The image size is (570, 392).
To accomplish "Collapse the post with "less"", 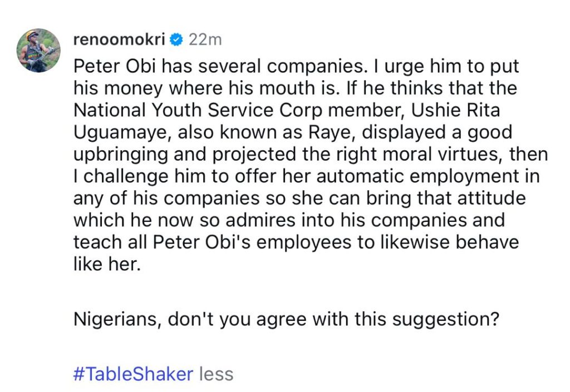I will pyautogui.click(x=216, y=374).
